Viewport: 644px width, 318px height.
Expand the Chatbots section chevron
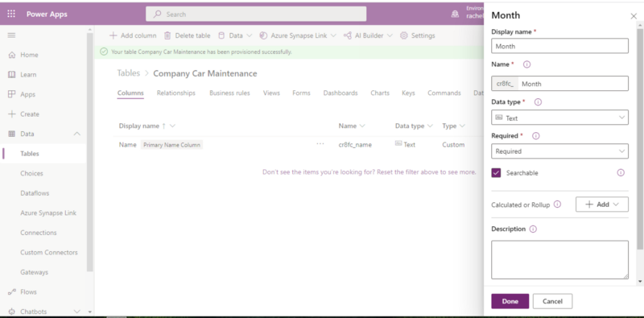coord(76,312)
